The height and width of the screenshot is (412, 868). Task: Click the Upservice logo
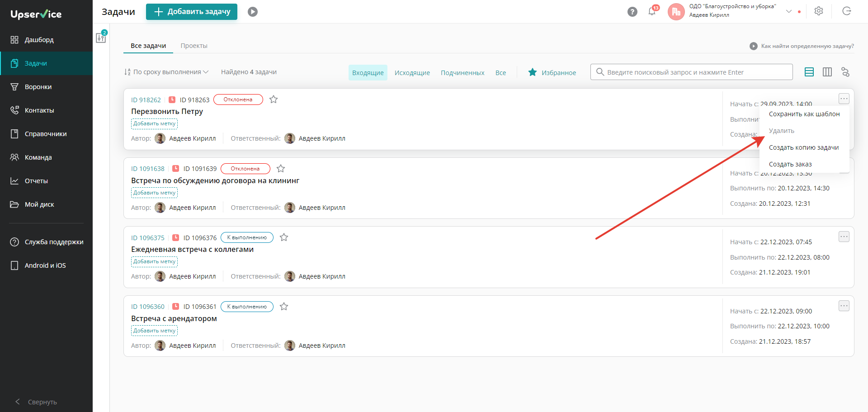point(36,14)
